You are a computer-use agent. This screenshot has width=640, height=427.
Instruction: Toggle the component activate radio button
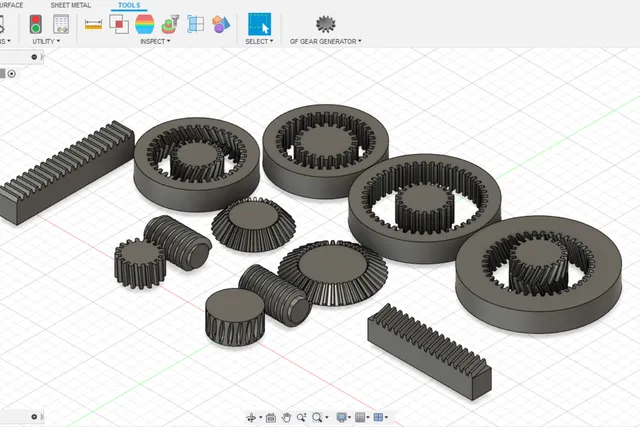12,74
